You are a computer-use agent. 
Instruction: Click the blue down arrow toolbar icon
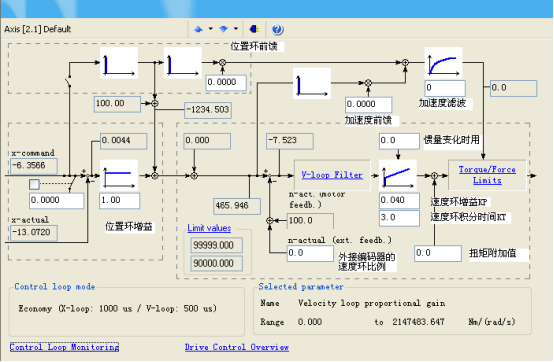[223, 29]
